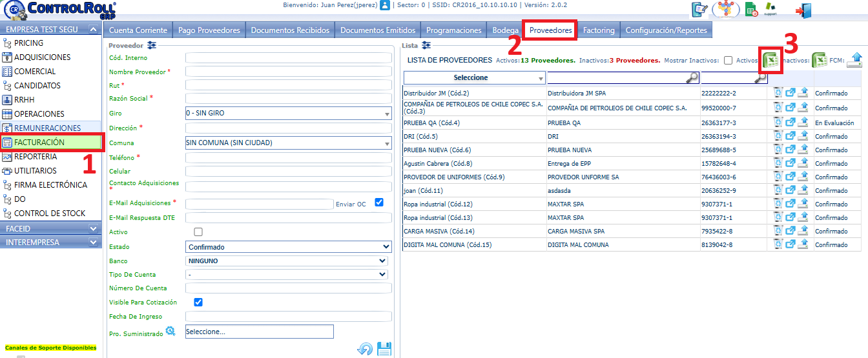Check the Activo checkbox

pos(198,232)
